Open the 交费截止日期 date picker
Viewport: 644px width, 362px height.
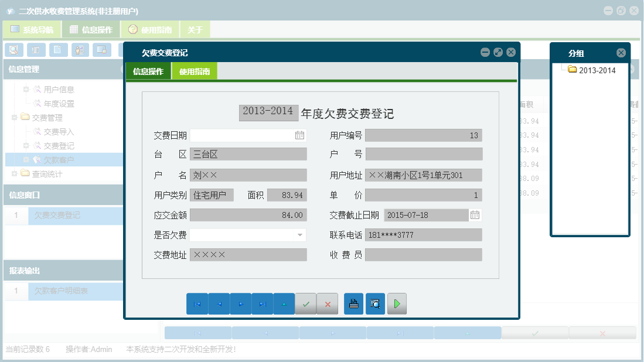474,215
